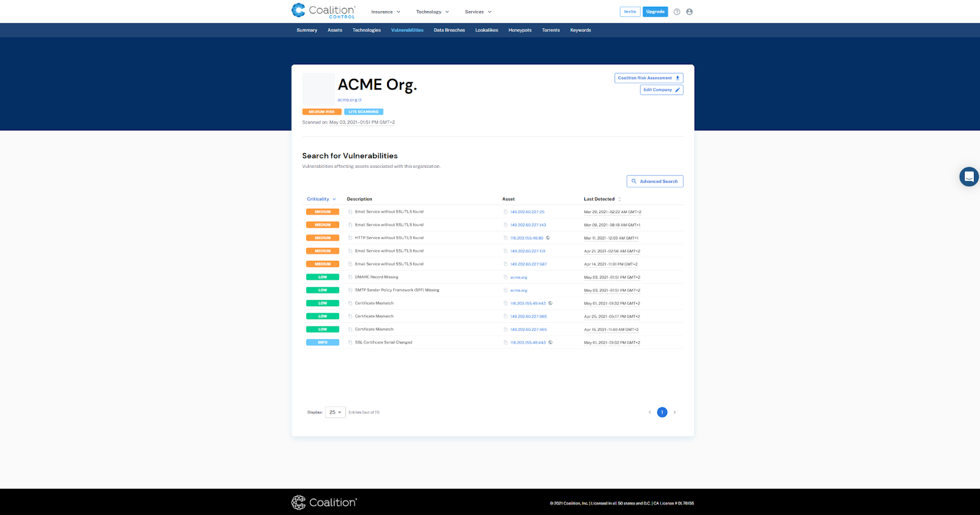Copy description icon in the 149.202.60.227:587 row
Image resolution: width=980 pixels, height=515 pixels.
[350, 264]
